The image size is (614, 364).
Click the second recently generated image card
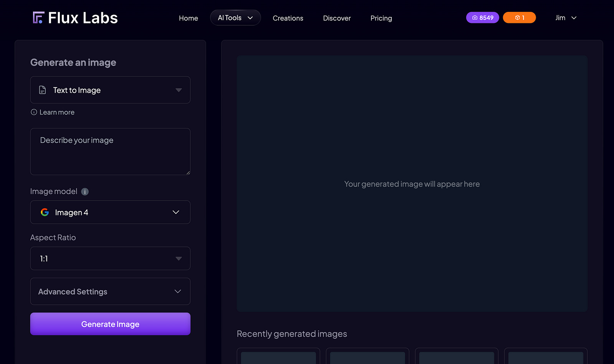367,356
